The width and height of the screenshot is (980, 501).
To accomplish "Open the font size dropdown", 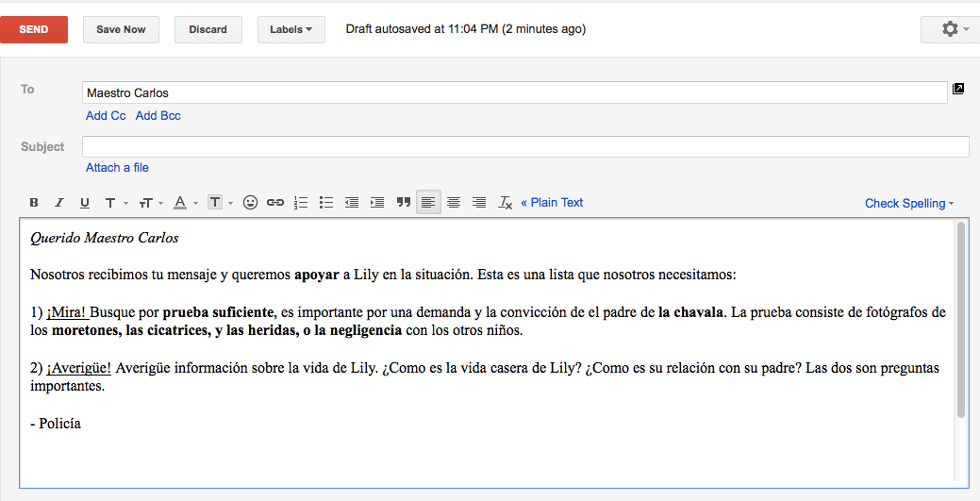I will pos(150,203).
